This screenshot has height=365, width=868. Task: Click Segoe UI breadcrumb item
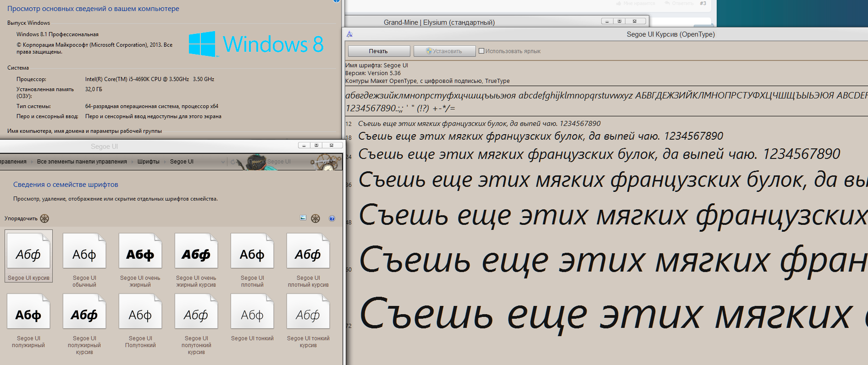coord(182,162)
